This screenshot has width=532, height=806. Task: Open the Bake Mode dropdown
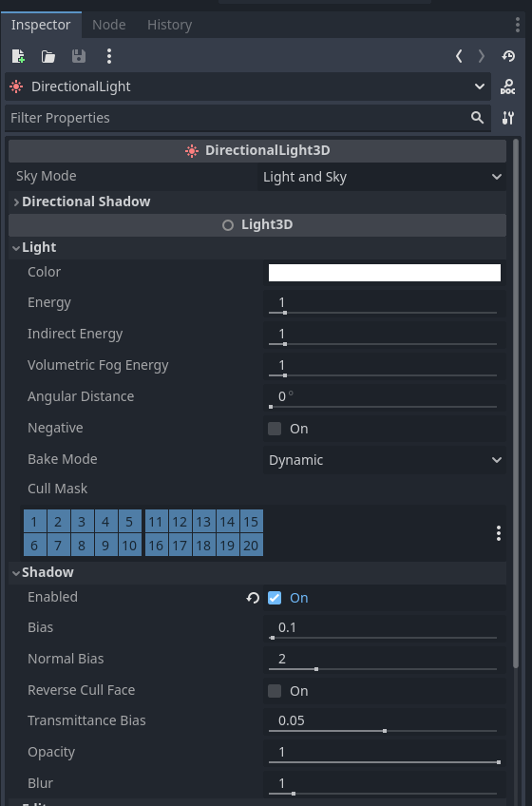click(385, 460)
